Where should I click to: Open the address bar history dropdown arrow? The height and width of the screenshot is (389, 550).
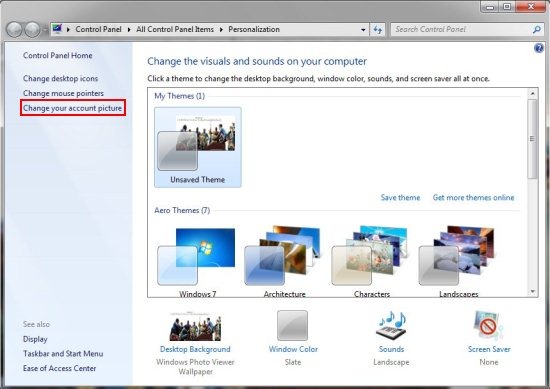pos(363,30)
